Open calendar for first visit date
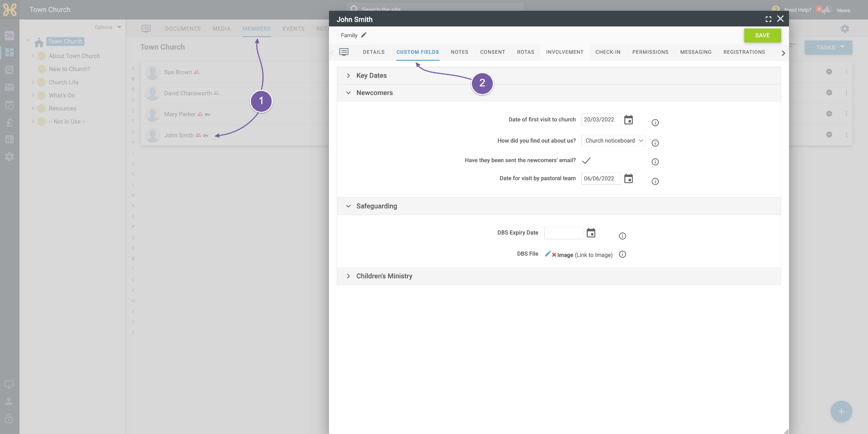The height and width of the screenshot is (434, 868). [628, 120]
